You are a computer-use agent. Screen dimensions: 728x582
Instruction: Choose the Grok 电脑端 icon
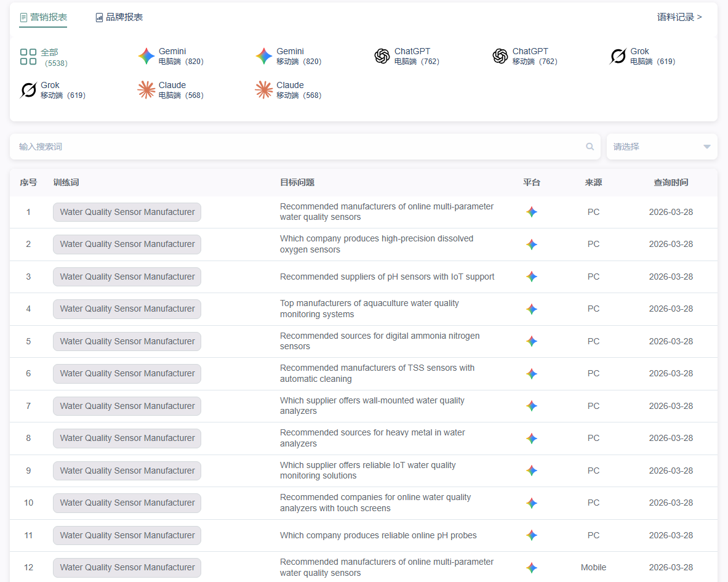pyautogui.click(x=618, y=56)
